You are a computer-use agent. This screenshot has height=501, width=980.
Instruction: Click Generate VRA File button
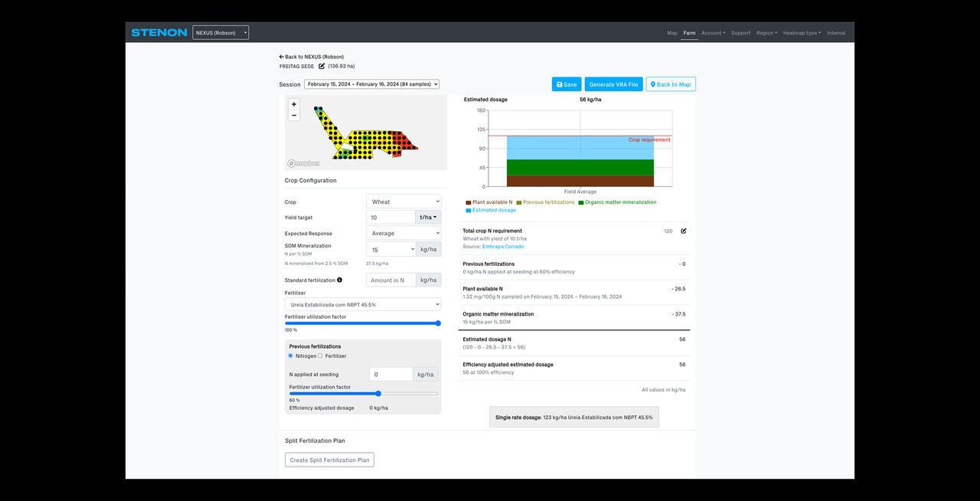pos(613,84)
